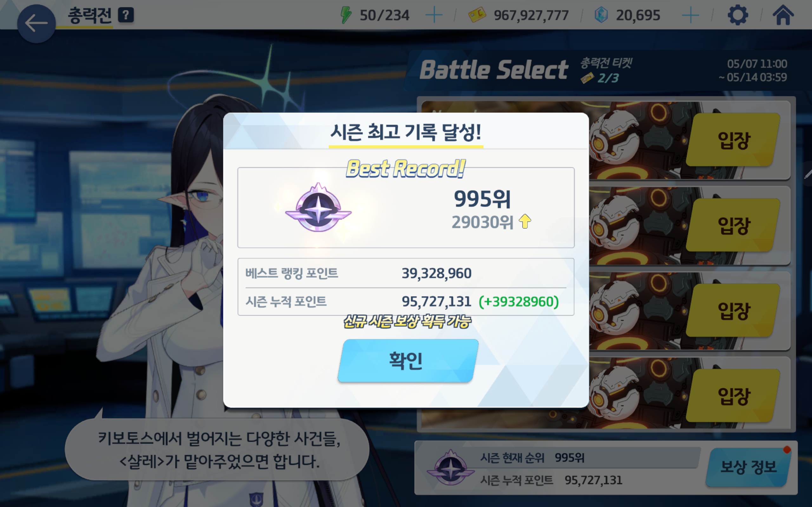Open the 총력전 help question mark
This screenshot has height=507, width=812.
pyautogui.click(x=126, y=15)
